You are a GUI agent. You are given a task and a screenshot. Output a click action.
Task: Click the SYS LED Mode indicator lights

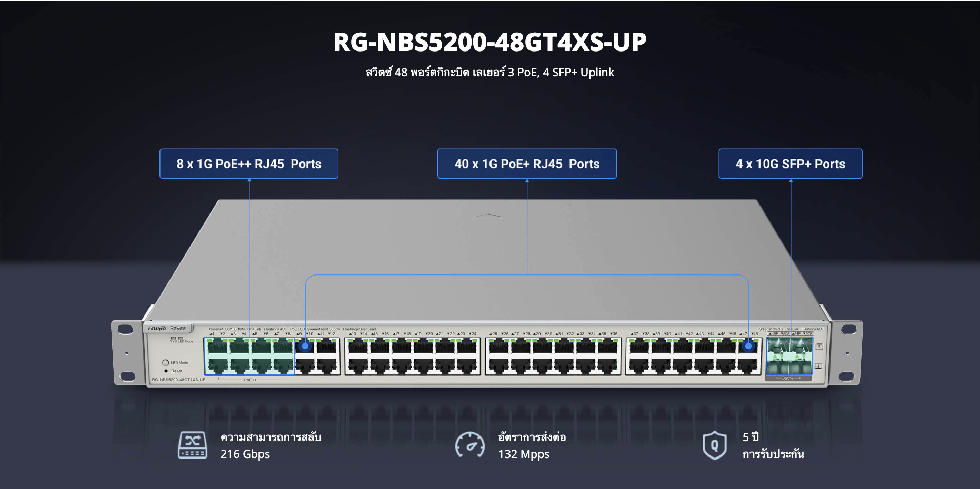coord(177,338)
